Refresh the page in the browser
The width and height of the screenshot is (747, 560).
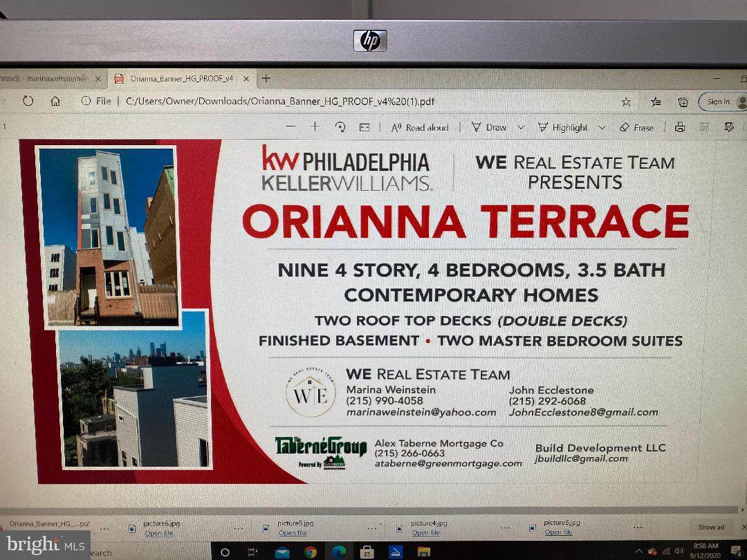coord(28,101)
